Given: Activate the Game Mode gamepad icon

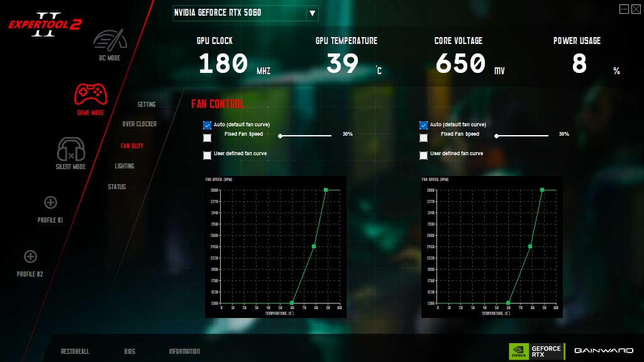Looking at the screenshot, I should (91, 94).
